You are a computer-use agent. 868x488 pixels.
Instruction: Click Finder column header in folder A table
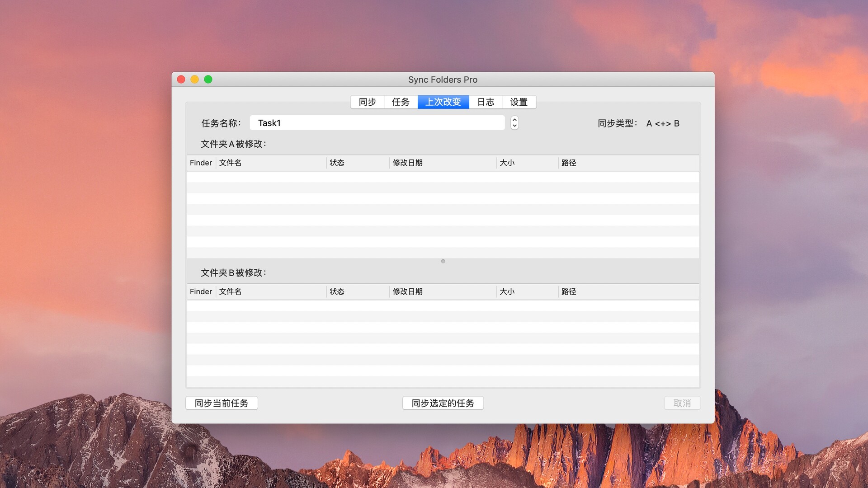pos(201,163)
